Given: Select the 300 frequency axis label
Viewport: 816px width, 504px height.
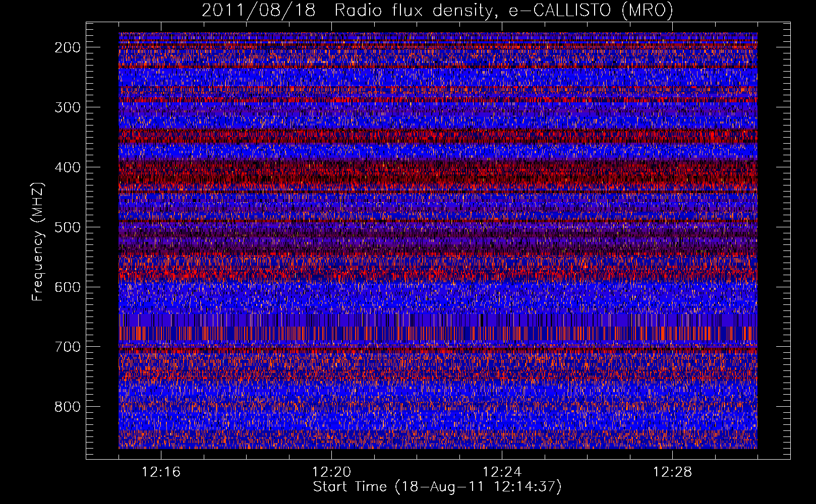Looking at the screenshot, I should pos(67,107).
